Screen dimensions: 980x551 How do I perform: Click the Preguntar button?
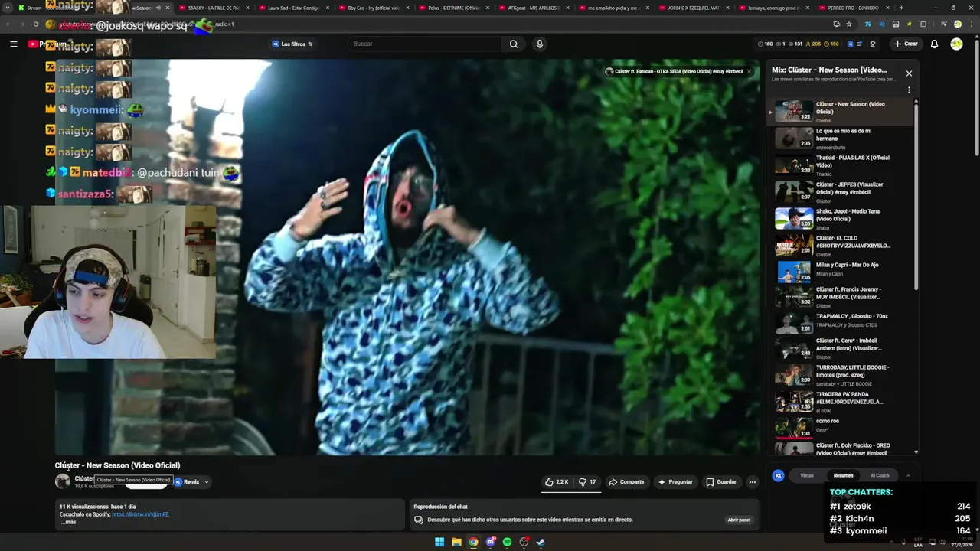click(675, 482)
